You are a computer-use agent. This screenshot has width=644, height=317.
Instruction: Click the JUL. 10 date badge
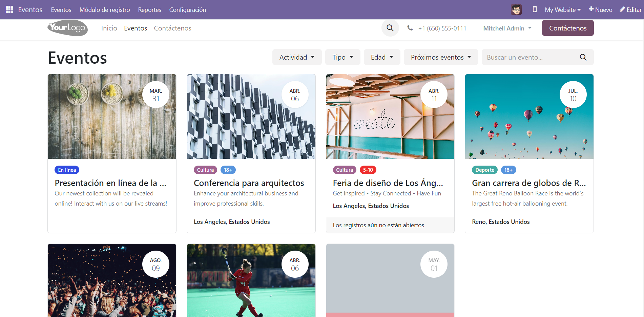tap(573, 94)
